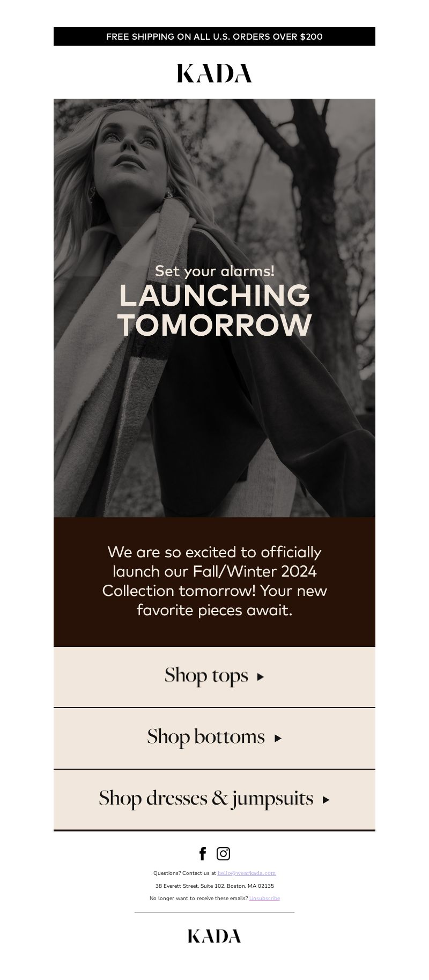The image size is (429, 980).
Task: Open the Shop bottoms link
Action: tap(214, 739)
